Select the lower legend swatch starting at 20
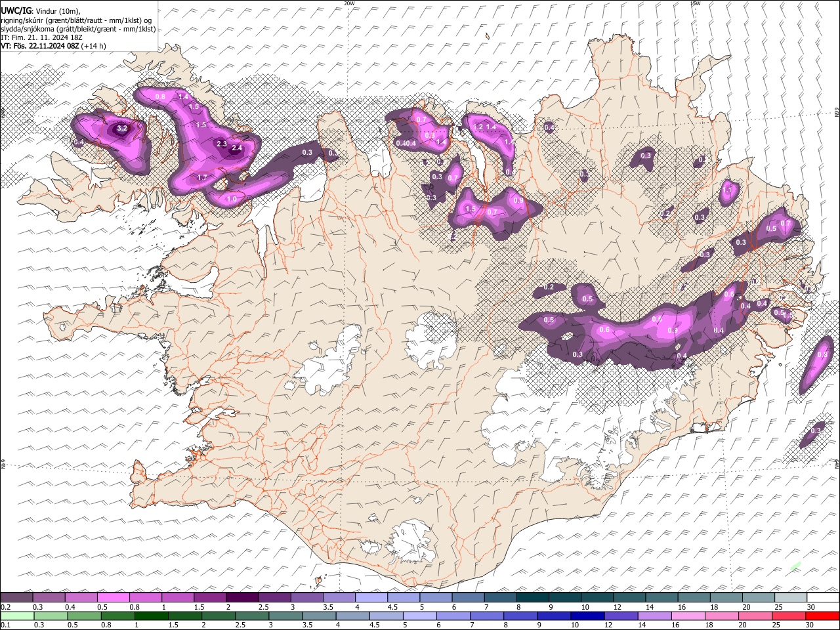Screen dimensions: 840x630 tap(756, 616)
